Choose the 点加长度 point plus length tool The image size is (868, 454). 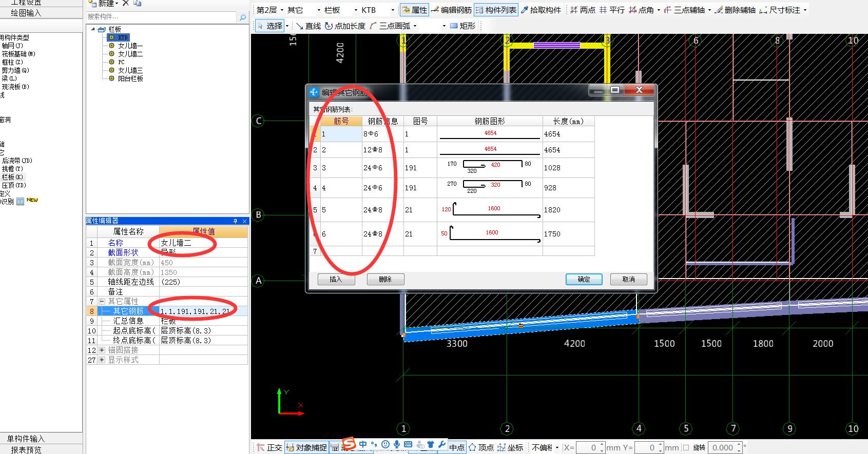tap(345, 26)
